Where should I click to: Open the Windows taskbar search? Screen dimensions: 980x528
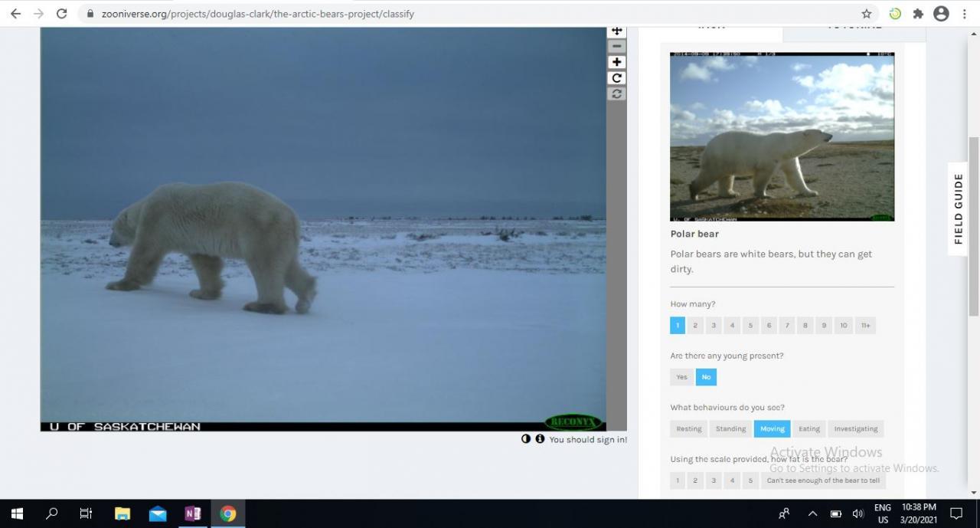pos(51,513)
